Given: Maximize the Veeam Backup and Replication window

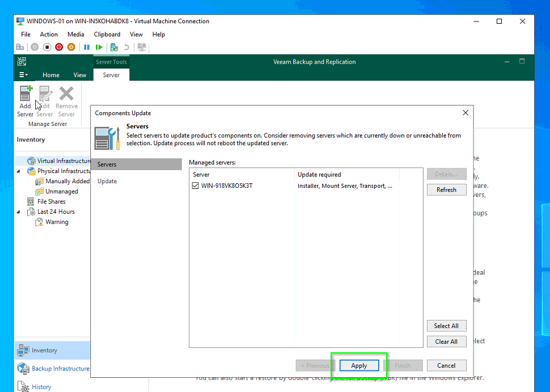Looking at the screenshot, I should tap(522, 61).
